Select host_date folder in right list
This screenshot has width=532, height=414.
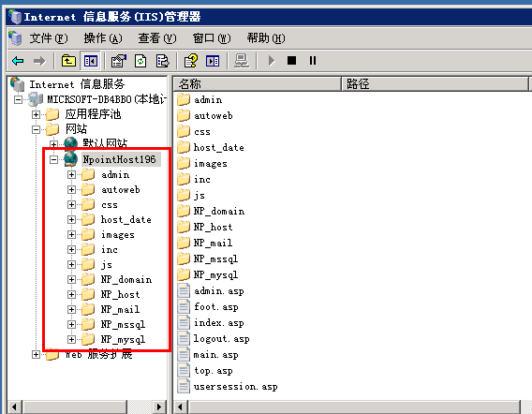click(219, 148)
